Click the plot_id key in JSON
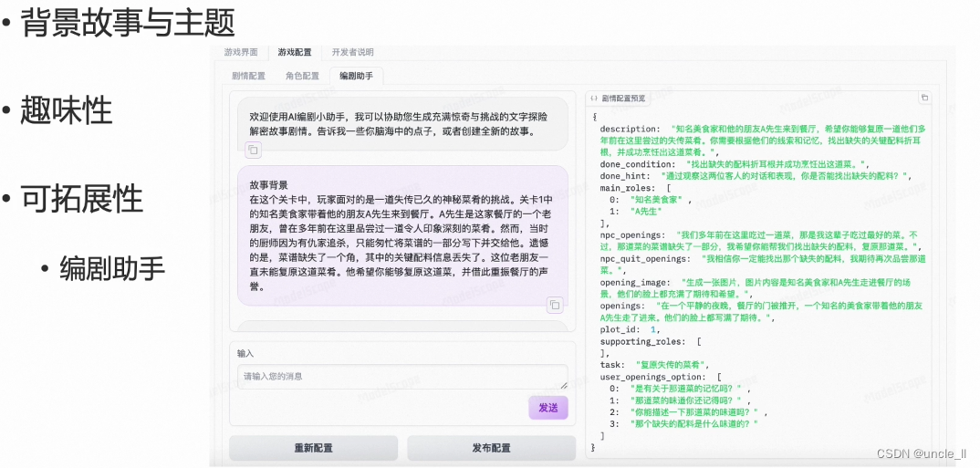This screenshot has width=980, height=468. coord(619,329)
